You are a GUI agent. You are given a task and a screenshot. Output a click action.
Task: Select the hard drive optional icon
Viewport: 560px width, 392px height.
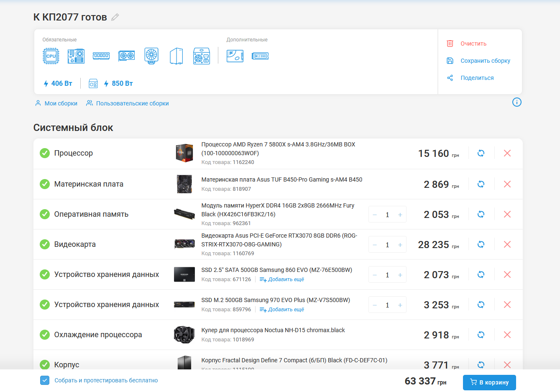point(235,56)
